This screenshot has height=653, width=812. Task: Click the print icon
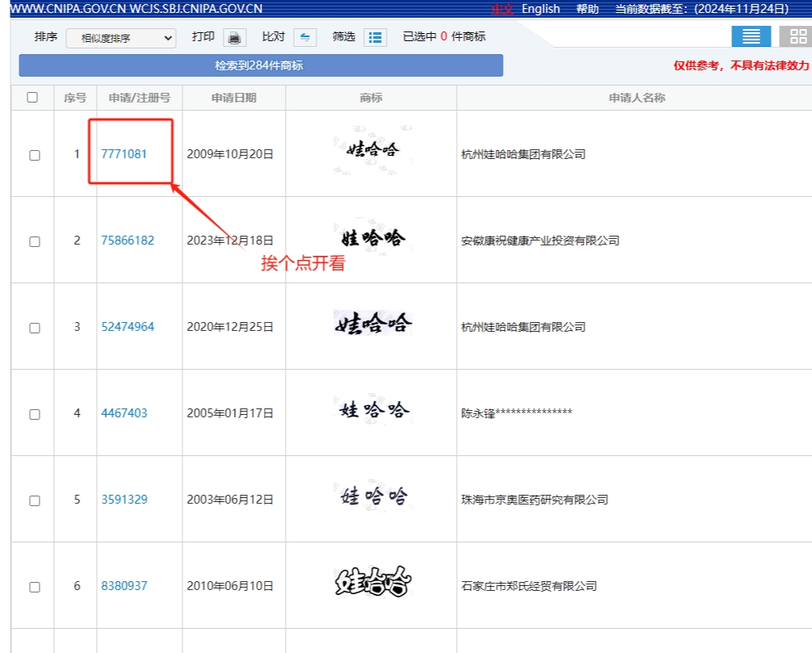[235, 37]
